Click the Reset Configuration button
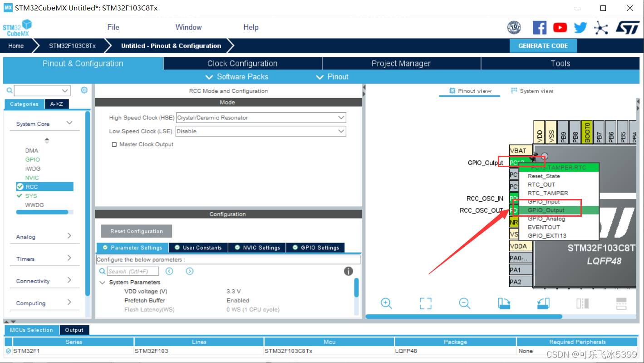Viewport: 644px width, 363px height. click(x=137, y=231)
